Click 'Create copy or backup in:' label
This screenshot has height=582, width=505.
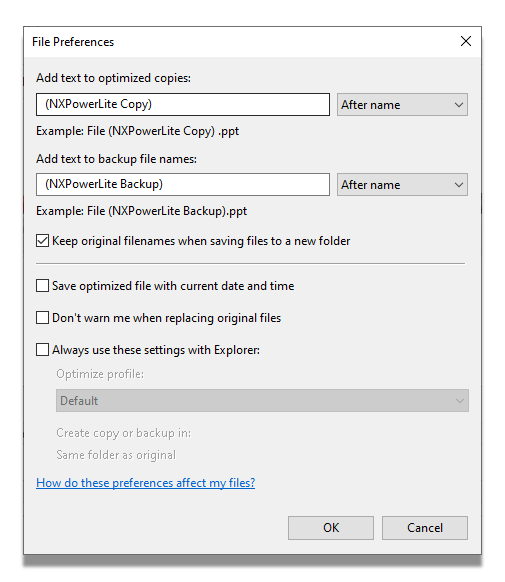coord(124,433)
